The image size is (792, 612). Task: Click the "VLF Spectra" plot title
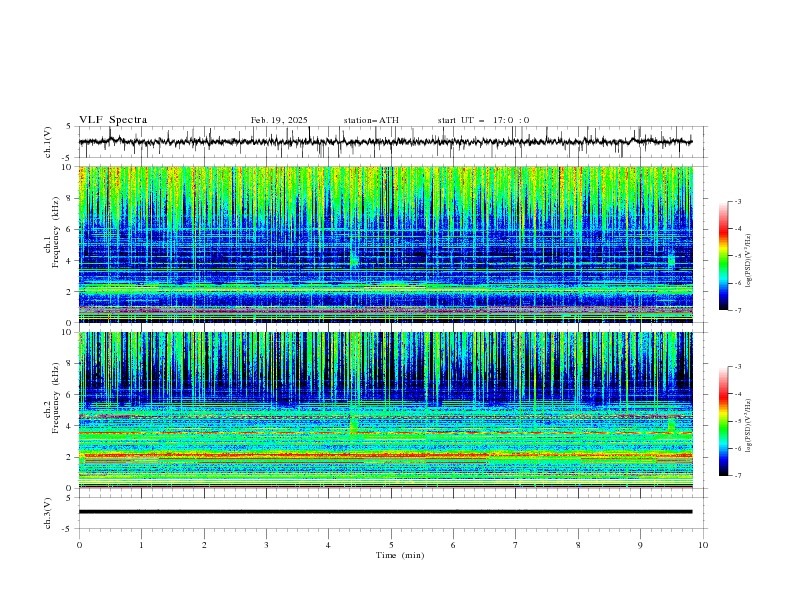click(x=113, y=120)
